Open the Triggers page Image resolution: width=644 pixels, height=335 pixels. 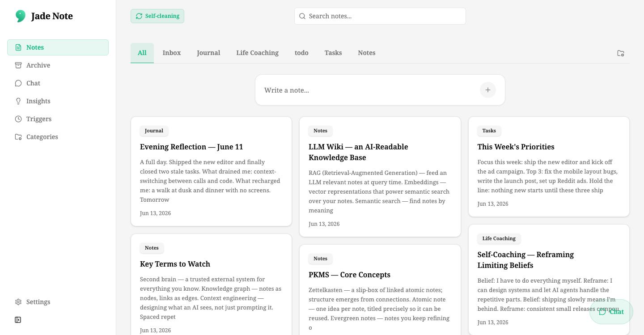(x=58, y=119)
